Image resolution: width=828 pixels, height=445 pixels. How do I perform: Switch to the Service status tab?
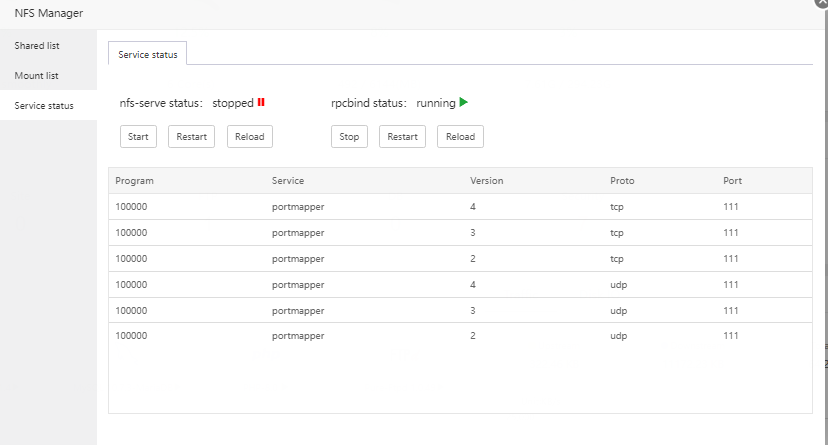pyautogui.click(x=148, y=55)
